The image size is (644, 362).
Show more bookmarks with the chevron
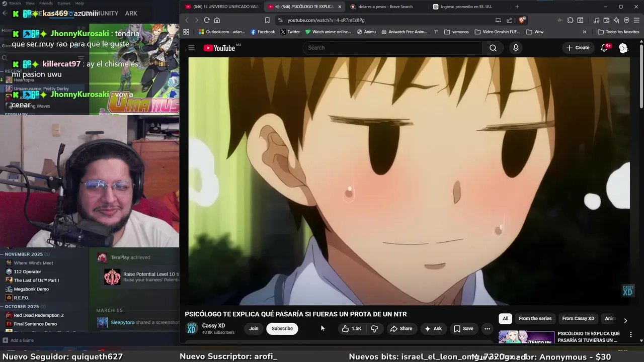click(584, 32)
